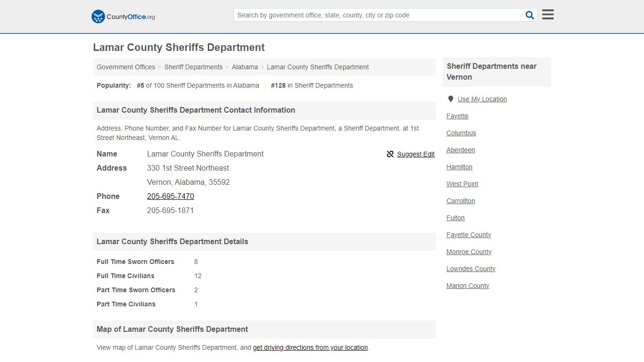This screenshot has width=644, height=362.
Task: Click the #128 in Sheriff Departments text
Action: [312, 85]
